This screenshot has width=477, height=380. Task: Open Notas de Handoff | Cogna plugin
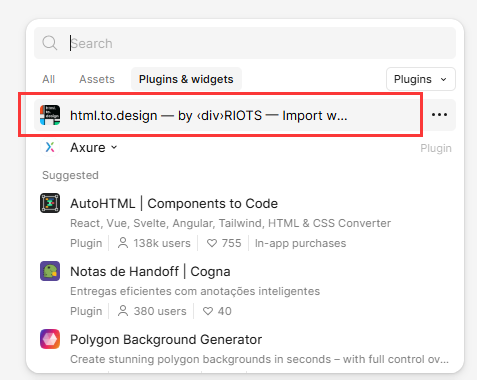click(150, 271)
